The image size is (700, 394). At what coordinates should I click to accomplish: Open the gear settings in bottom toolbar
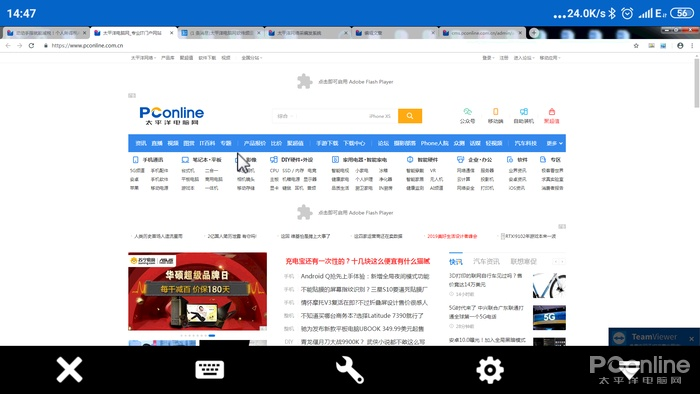[x=490, y=369]
